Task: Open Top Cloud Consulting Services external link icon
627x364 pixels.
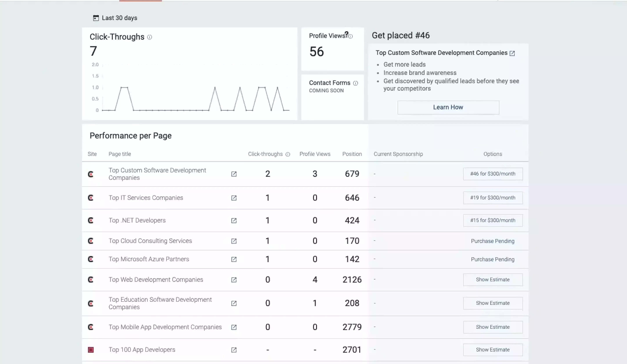Action: (234, 241)
